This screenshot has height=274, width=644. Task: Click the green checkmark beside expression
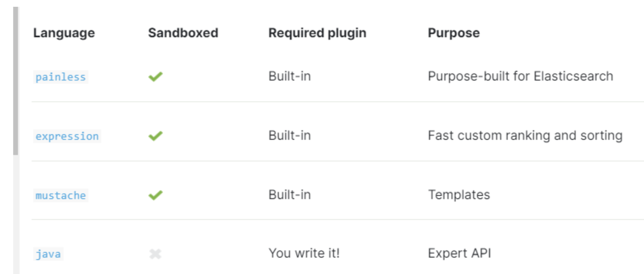[x=155, y=136]
